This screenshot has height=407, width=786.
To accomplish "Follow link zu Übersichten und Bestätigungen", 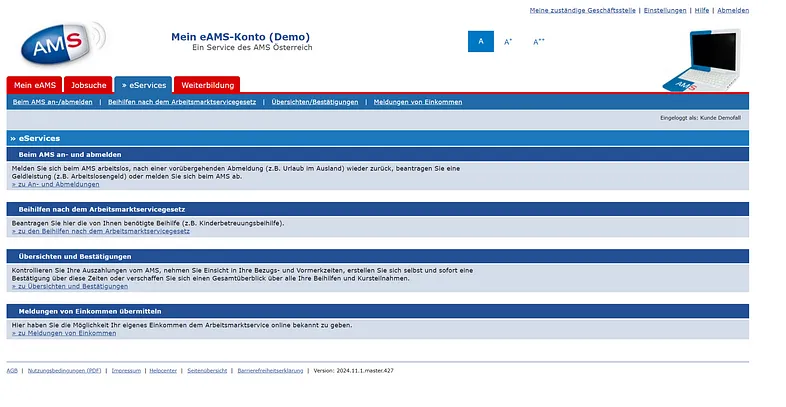I will tap(70, 287).
